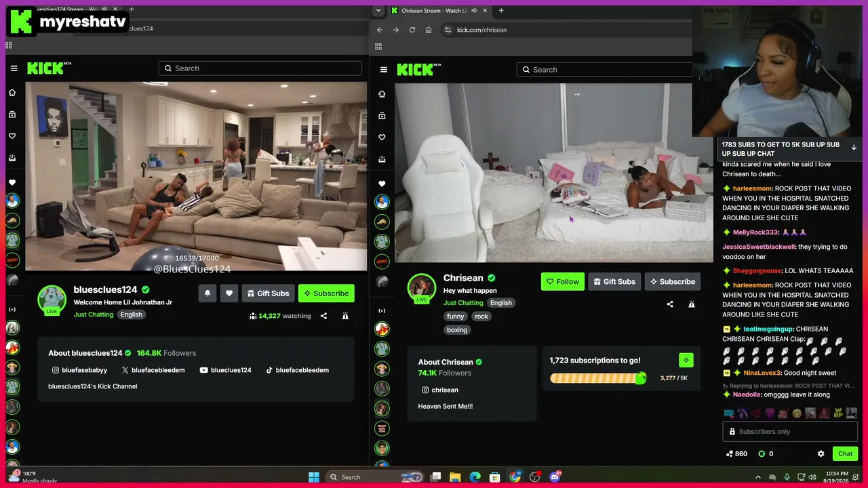Image resolution: width=868 pixels, height=488 pixels.
Task: Open bluefacebleedem TikTok link
Action: pyautogui.click(x=297, y=370)
